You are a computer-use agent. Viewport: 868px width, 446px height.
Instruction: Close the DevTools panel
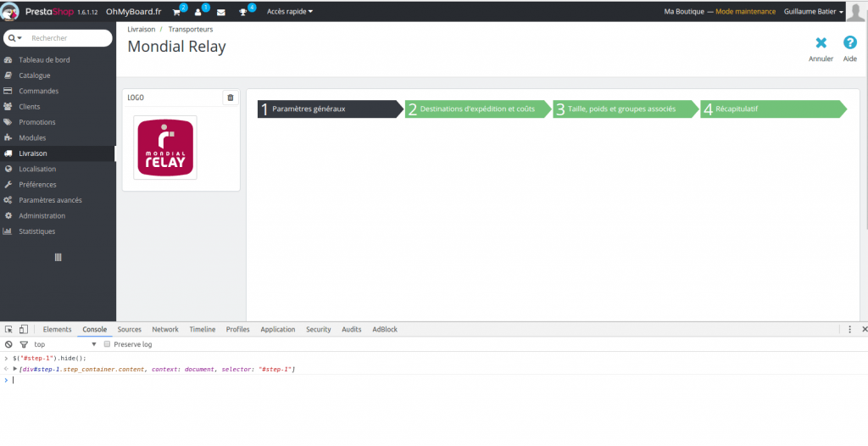(865, 329)
